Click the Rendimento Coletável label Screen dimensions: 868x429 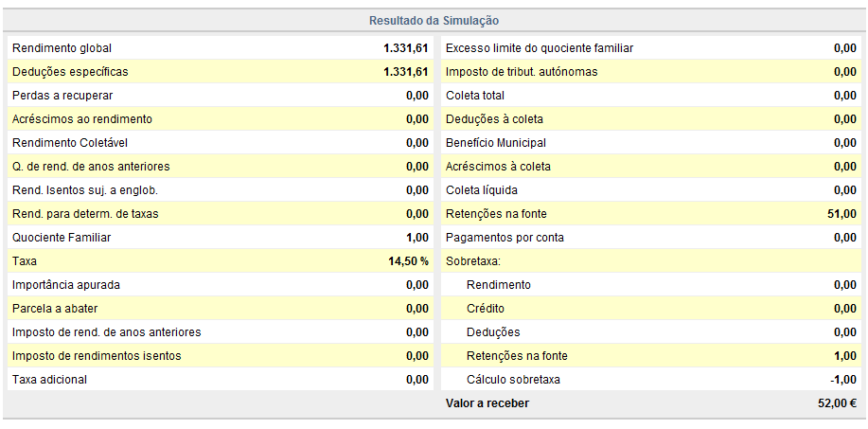(70, 143)
